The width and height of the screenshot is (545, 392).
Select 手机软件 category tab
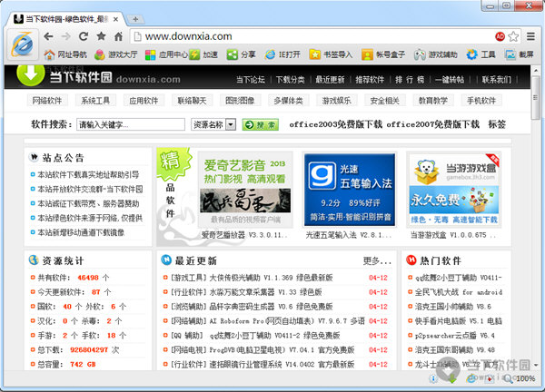pos(481,101)
